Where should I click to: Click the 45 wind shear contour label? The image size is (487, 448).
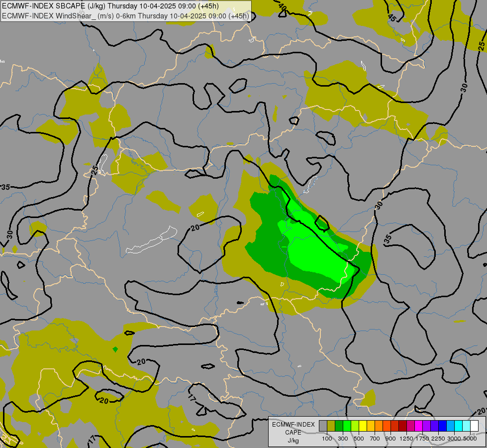tap(392, 18)
